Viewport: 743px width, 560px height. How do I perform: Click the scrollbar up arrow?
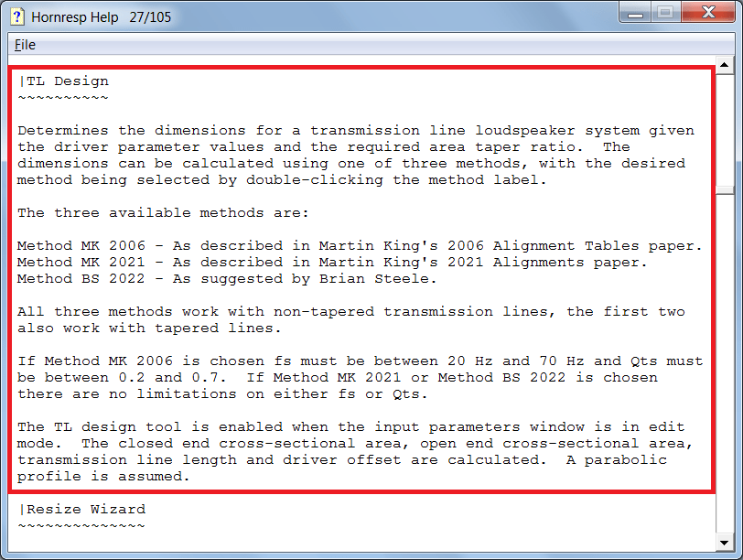(x=725, y=65)
